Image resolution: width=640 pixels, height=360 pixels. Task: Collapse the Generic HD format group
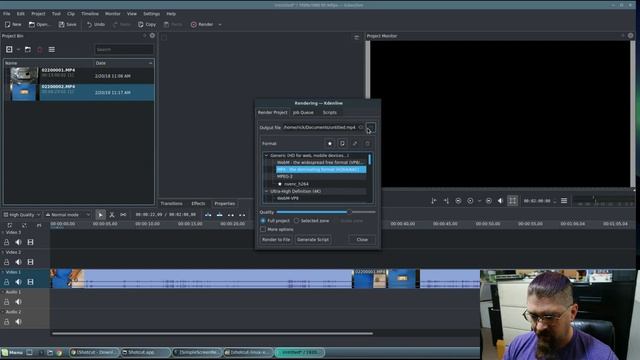click(267, 156)
